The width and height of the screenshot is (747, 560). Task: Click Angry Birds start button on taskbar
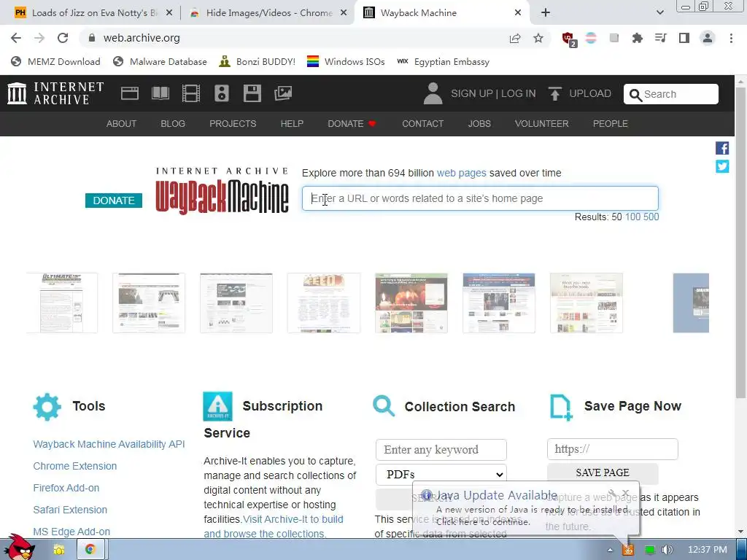tap(19, 548)
